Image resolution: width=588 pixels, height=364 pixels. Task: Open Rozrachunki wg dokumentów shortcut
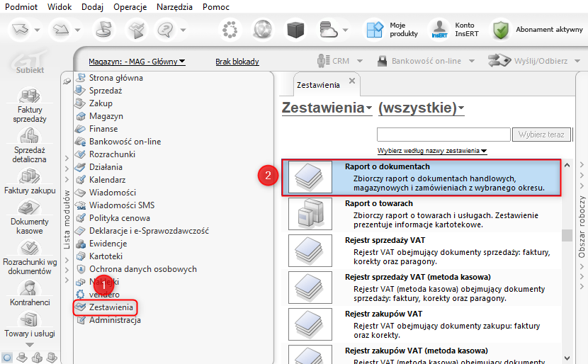[x=30, y=258]
